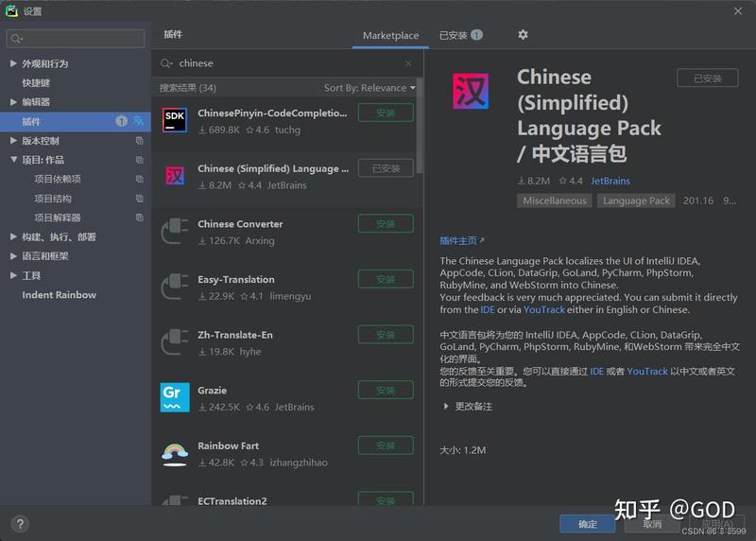Click the update badge on 插件 row
The width and height of the screenshot is (756, 541).
pos(122,121)
